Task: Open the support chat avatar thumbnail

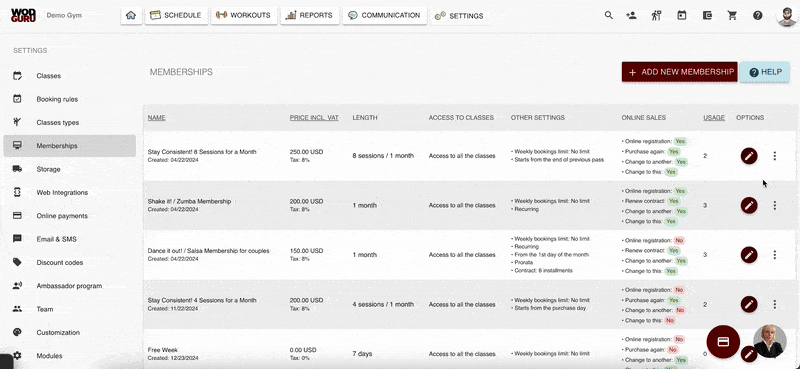Action: click(769, 341)
